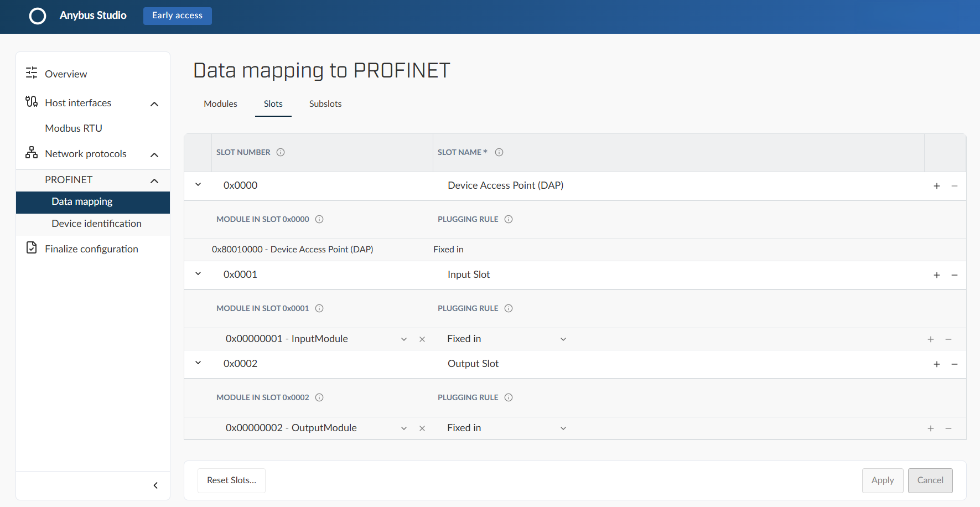This screenshot has height=507, width=980.
Task: Collapse the sidebar with left arrow
Action: tap(155, 485)
